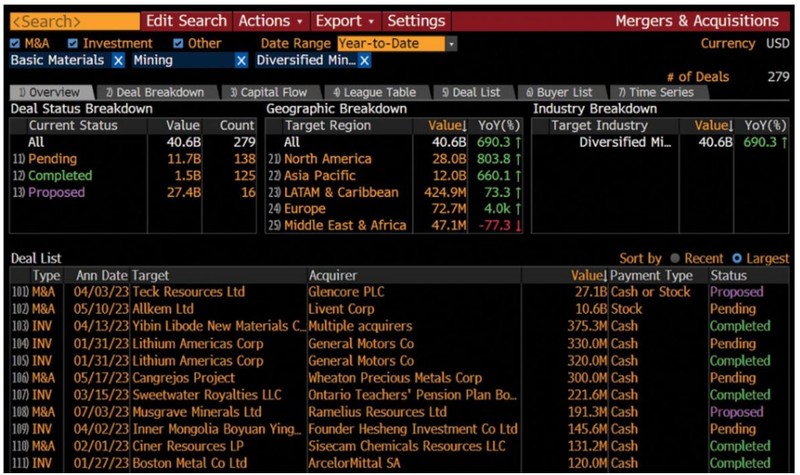
Task: Click the Multiple acquirers entry
Action: (x=360, y=326)
